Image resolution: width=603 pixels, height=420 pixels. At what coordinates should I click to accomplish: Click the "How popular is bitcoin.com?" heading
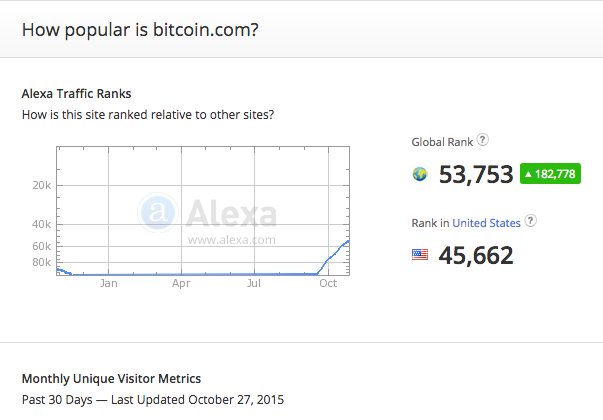click(x=140, y=30)
